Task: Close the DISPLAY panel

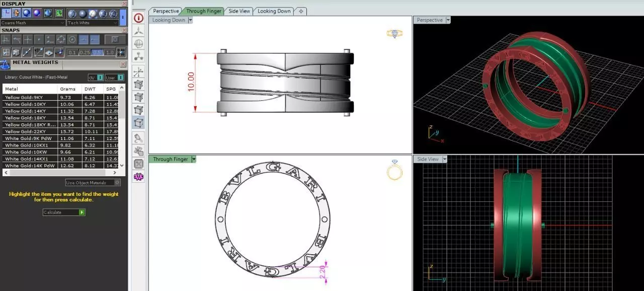Action: 124,4
